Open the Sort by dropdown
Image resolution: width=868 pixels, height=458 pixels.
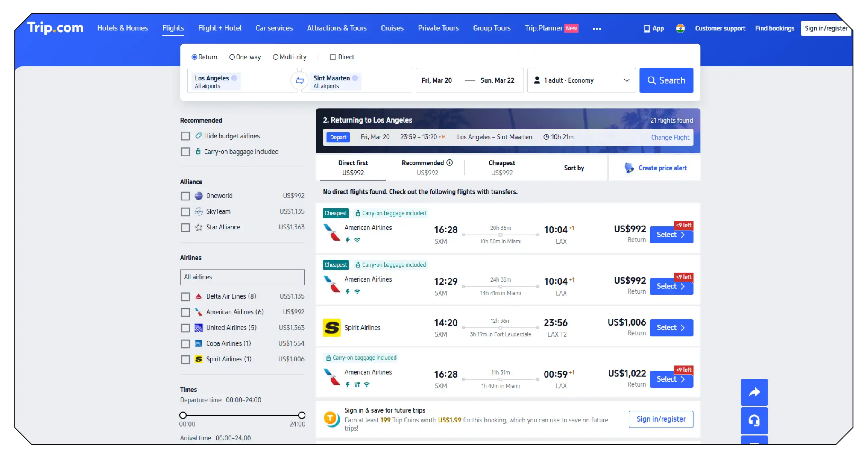point(574,168)
